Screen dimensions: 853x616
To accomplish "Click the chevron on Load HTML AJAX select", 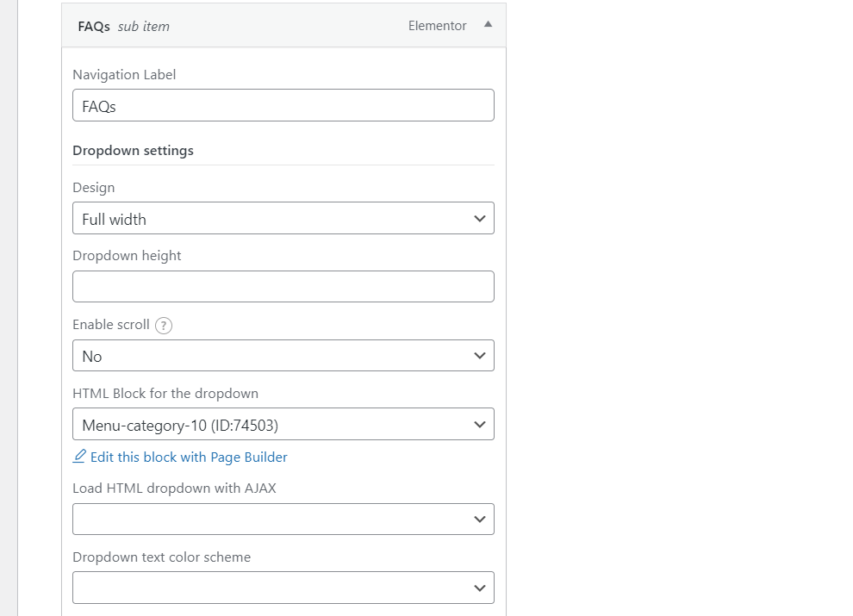I will [480, 520].
